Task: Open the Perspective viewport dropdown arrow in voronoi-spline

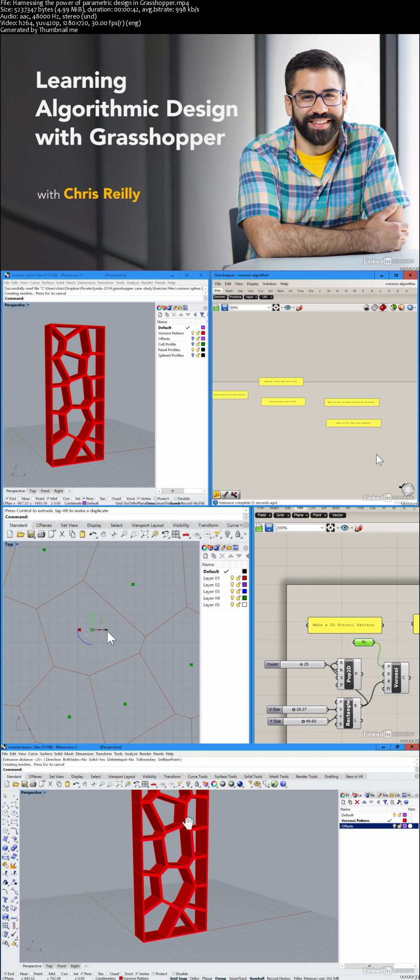Action: pos(28,305)
